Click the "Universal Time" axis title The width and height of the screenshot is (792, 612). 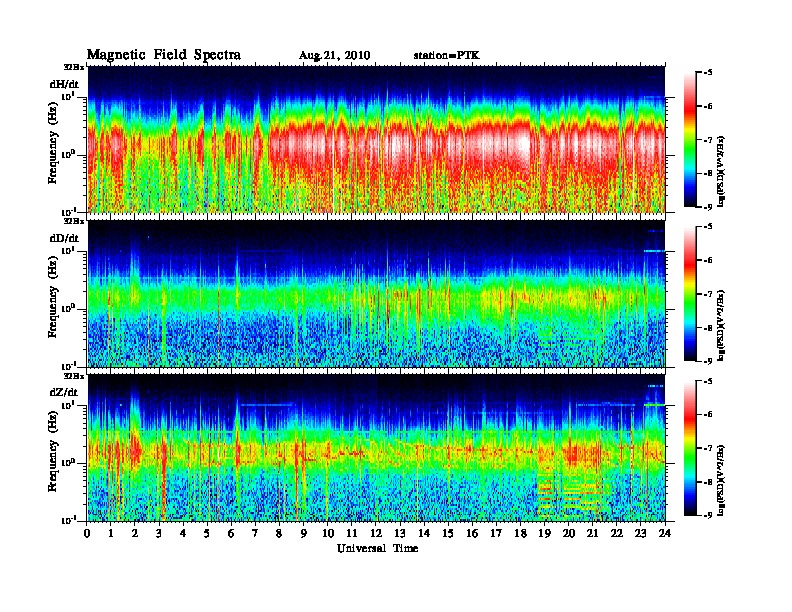tap(377, 548)
